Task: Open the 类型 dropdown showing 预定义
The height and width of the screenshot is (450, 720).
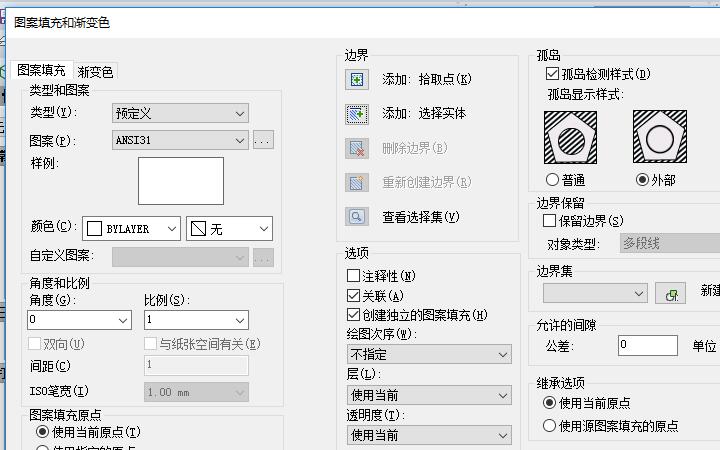Action: point(180,113)
